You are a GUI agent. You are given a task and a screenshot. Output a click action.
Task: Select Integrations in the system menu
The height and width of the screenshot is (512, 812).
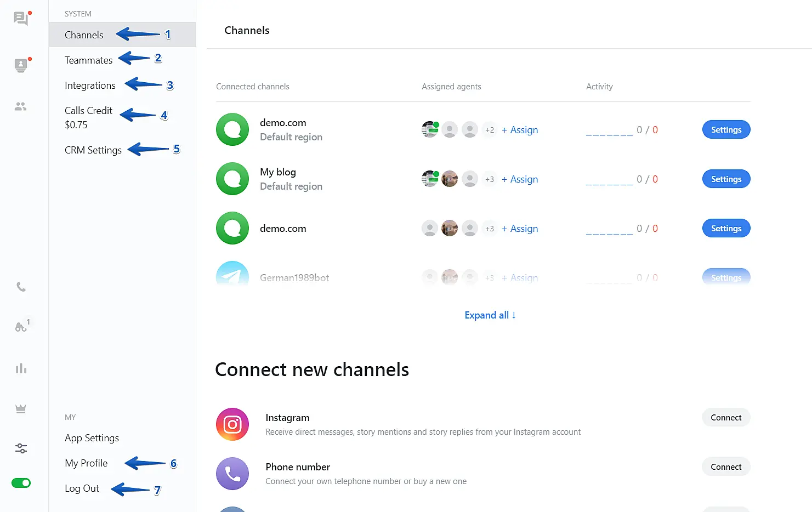(x=90, y=86)
